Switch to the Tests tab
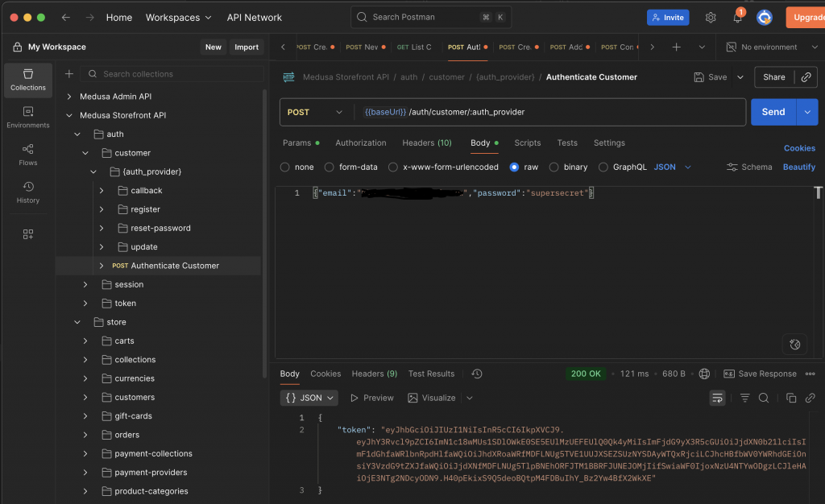Screen dimensions: 825x504 (567, 143)
